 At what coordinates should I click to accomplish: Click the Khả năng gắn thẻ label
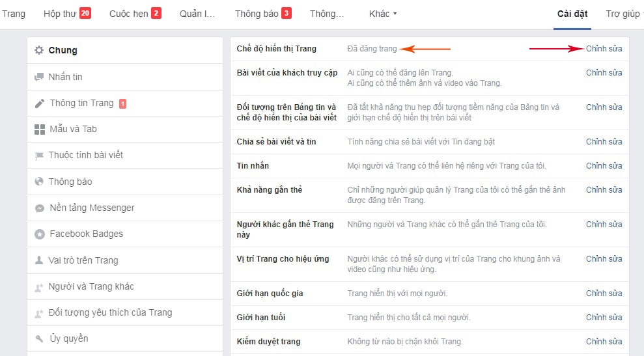pos(270,189)
